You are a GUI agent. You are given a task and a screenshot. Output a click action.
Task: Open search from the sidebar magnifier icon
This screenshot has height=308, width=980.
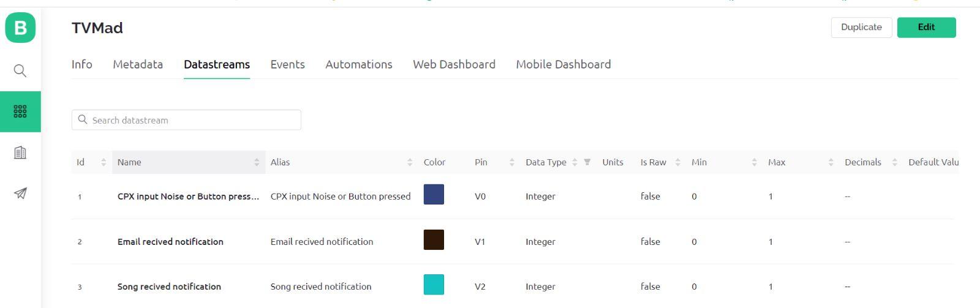(x=20, y=70)
